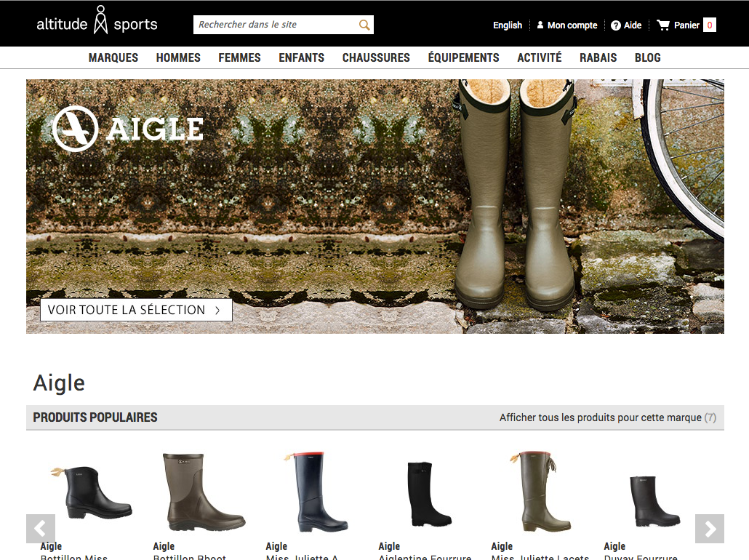Open the Bottillon Miss black ankle boot thumbnail
This screenshot has width=749, height=560.
(92, 492)
